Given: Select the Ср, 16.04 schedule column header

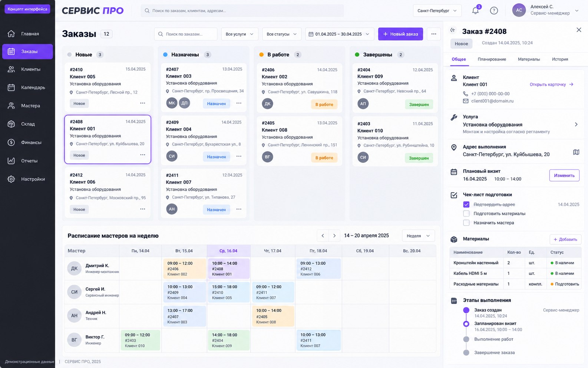Looking at the screenshot, I should (228, 251).
